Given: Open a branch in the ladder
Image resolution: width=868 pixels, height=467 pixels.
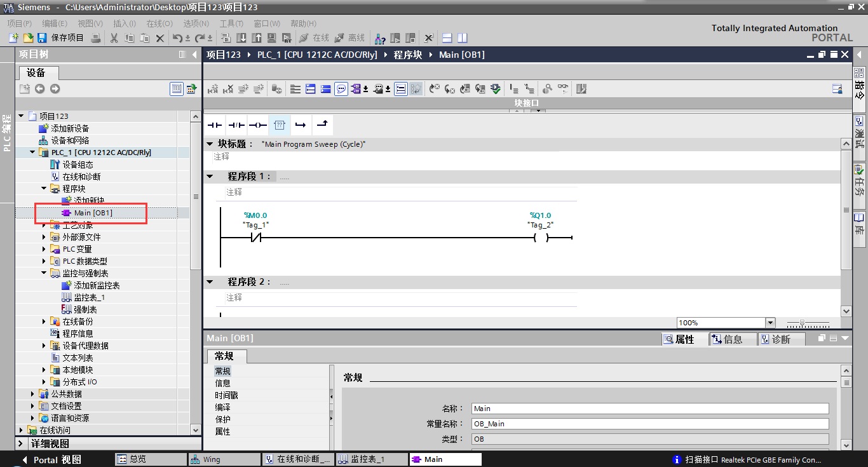Looking at the screenshot, I should coord(301,125).
